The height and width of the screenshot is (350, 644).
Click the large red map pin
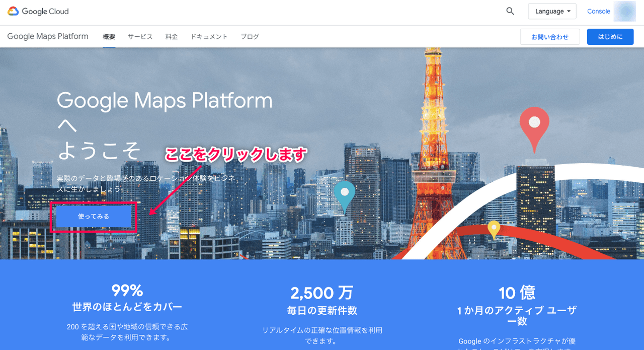[534, 128]
